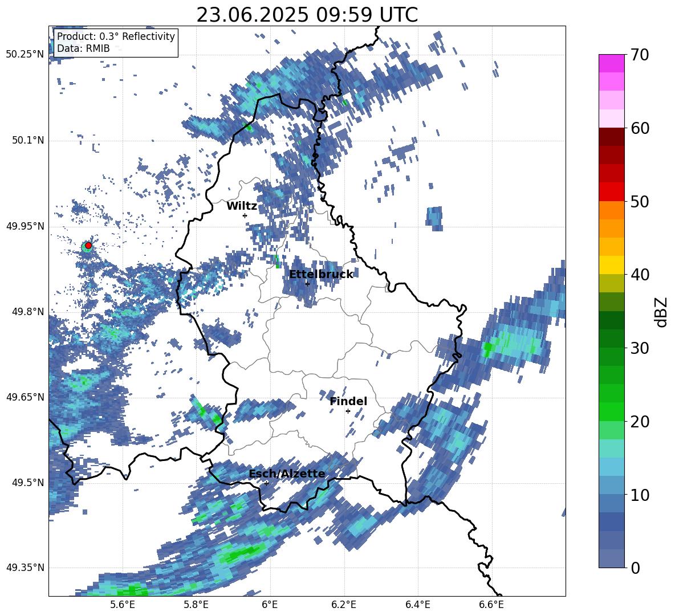Viewport: 675px width, 616px height.
Task: Click the Wiltz station cross marker
Action: 245,215
